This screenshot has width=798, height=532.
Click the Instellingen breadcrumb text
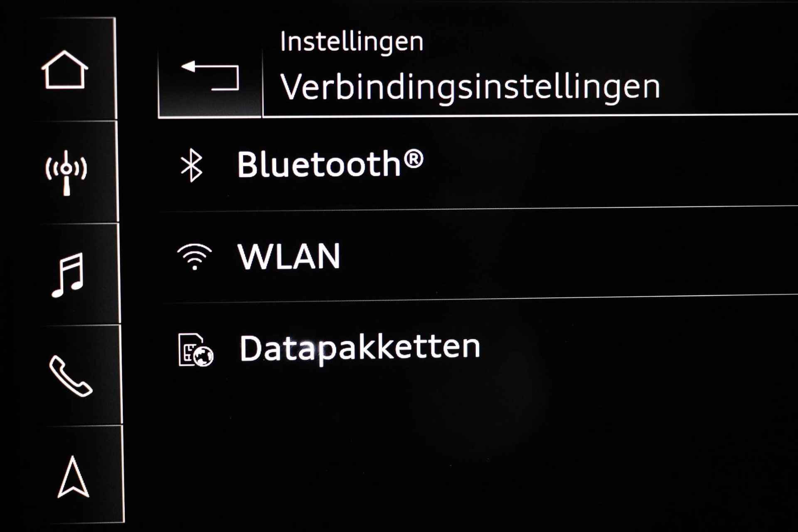tap(352, 42)
